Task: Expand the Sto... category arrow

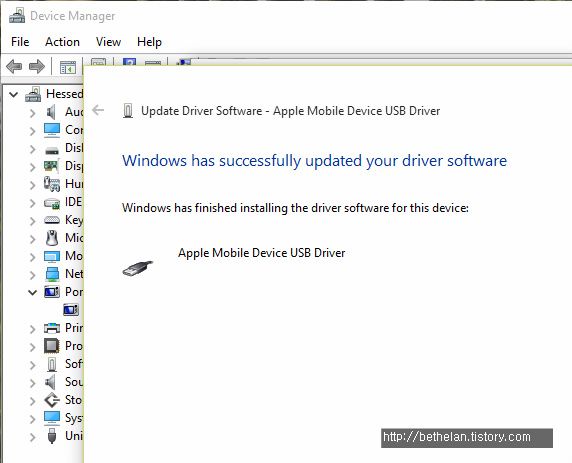Action: (x=32, y=401)
